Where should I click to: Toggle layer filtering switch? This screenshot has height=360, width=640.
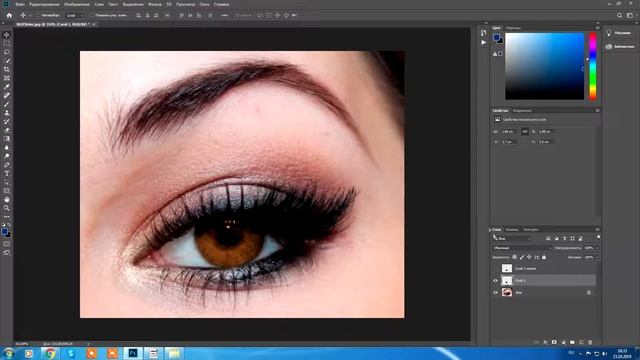pyautogui.click(x=598, y=237)
